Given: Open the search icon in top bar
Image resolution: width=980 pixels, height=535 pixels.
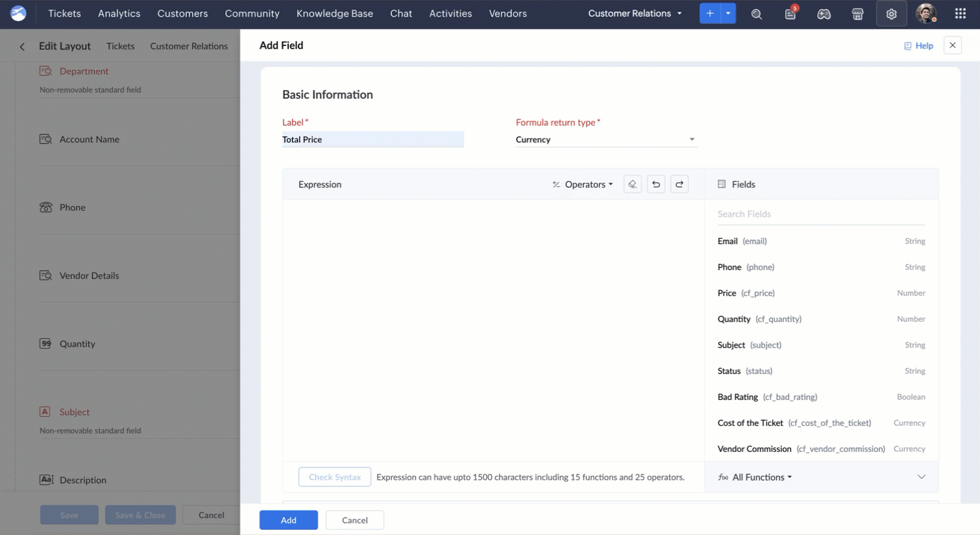Looking at the screenshot, I should tap(756, 14).
